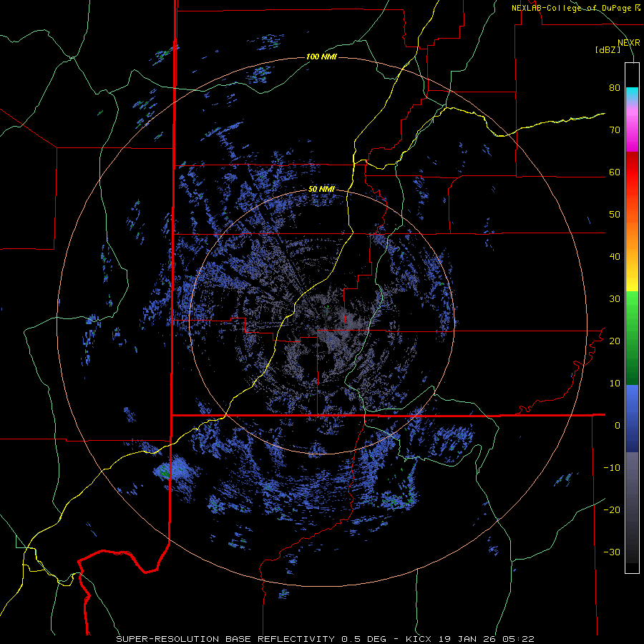Click the '0.5 DEG' elevation text

[x=364, y=639]
